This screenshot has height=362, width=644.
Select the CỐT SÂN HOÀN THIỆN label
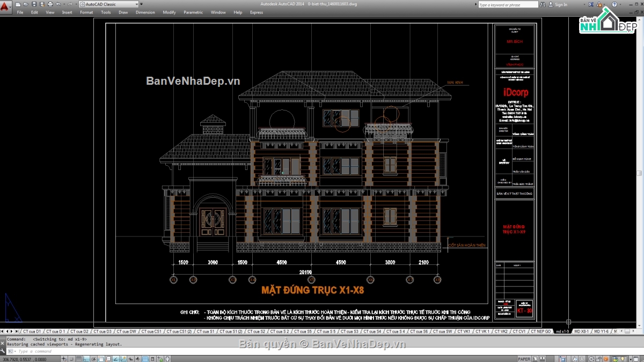466,245
